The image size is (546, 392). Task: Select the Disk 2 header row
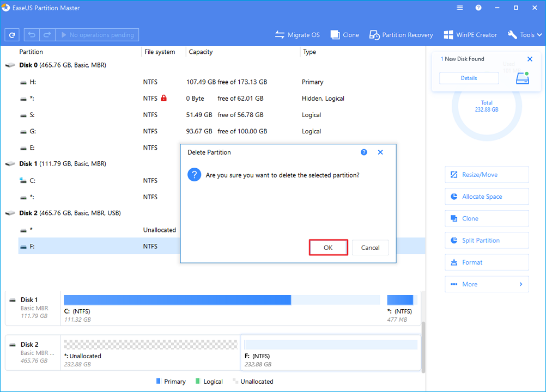(70, 213)
